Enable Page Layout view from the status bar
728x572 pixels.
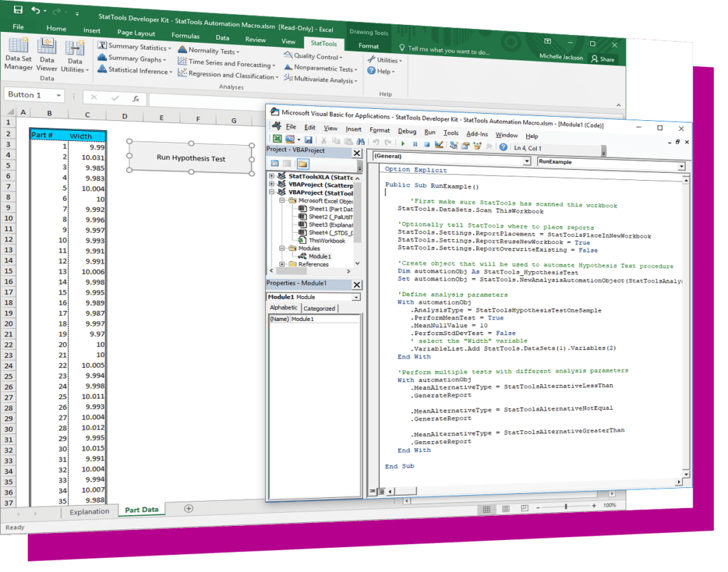click(505, 509)
